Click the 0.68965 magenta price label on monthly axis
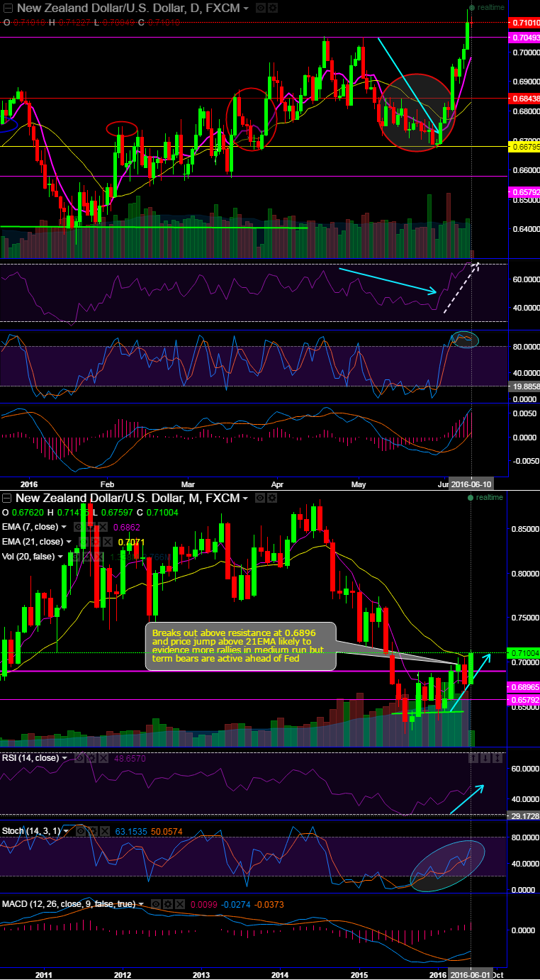540x980 pixels. click(x=524, y=688)
